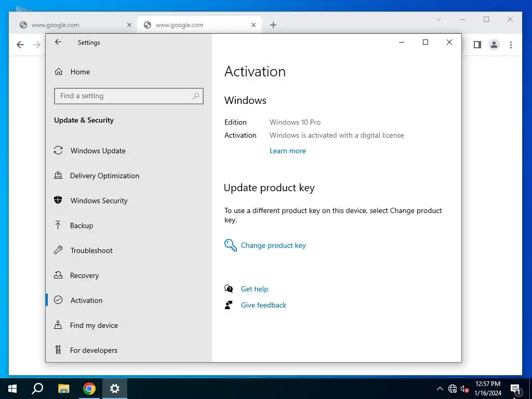Click Chrome forward navigation arrow
This screenshot has width=532, height=399.
37,45
